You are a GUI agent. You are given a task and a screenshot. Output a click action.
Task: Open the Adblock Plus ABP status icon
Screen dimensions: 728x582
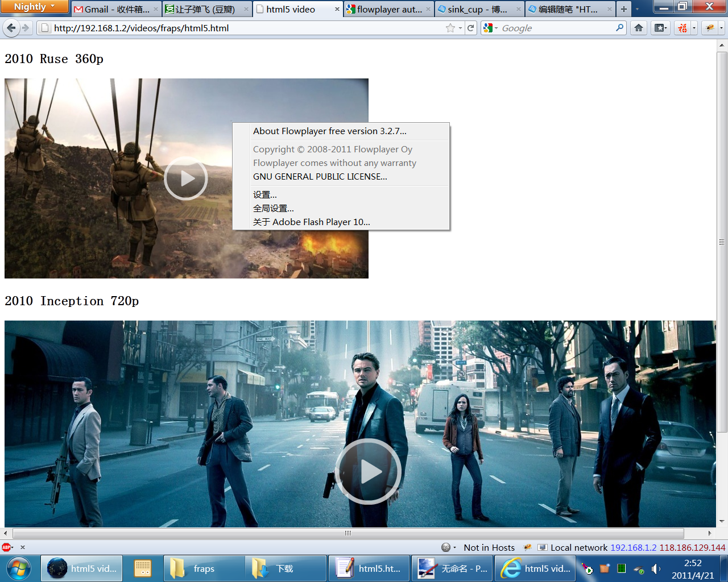[6, 547]
